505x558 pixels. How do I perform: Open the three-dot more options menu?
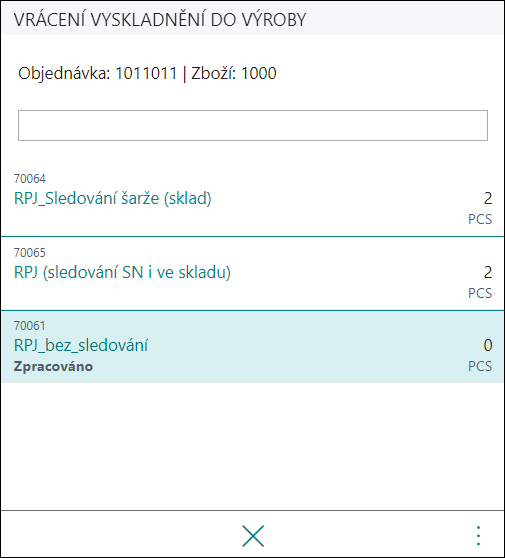click(x=478, y=536)
